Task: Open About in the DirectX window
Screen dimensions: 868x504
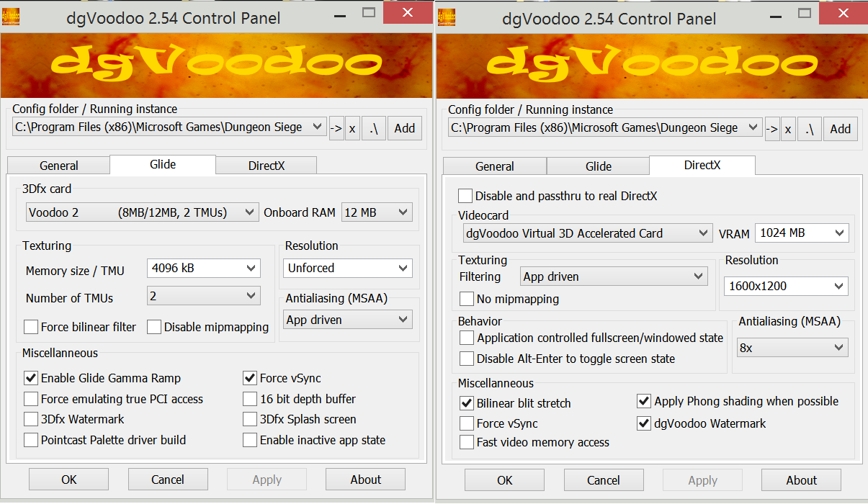Action: (x=802, y=480)
